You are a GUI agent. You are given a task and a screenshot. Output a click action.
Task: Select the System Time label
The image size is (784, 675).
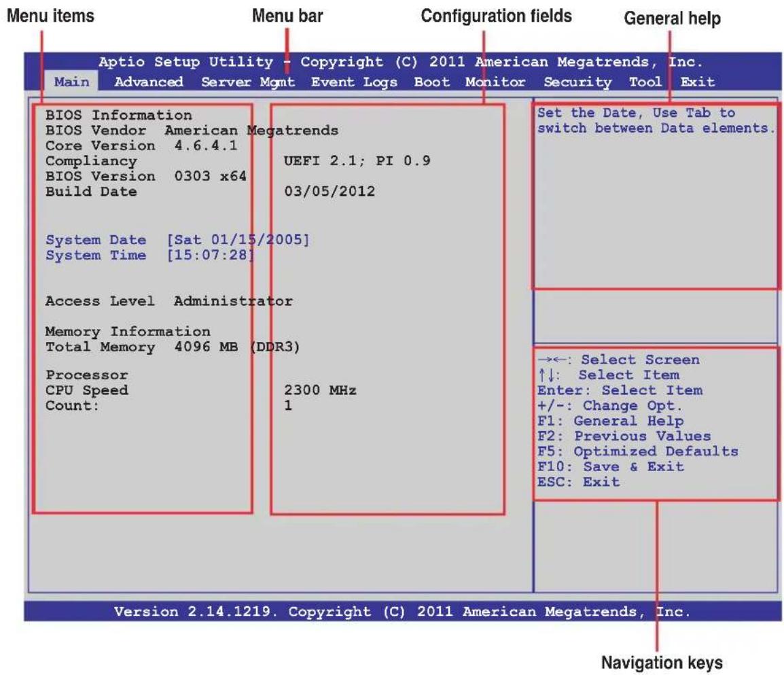tap(96, 255)
